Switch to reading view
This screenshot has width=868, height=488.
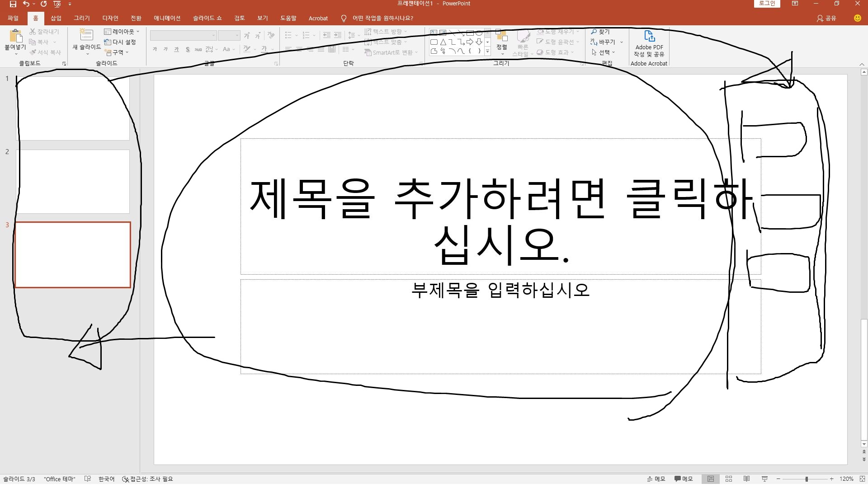click(747, 479)
